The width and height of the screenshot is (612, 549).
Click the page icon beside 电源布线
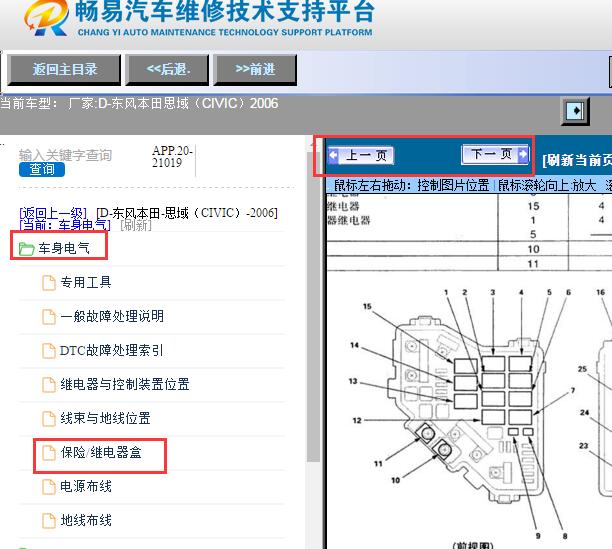[x=49, y=487]
